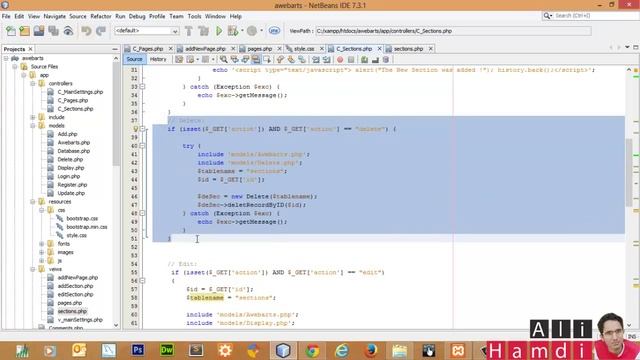640x360 pixels.
Task: Click the red Start Macro Recording icon
Action: click(x=340, y=60)
